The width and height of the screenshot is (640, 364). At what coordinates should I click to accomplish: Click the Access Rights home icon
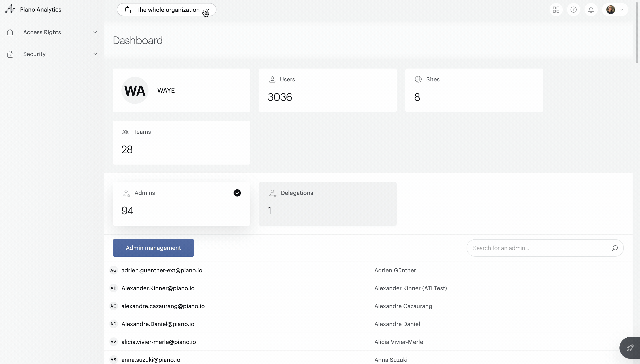click(10, 32)
